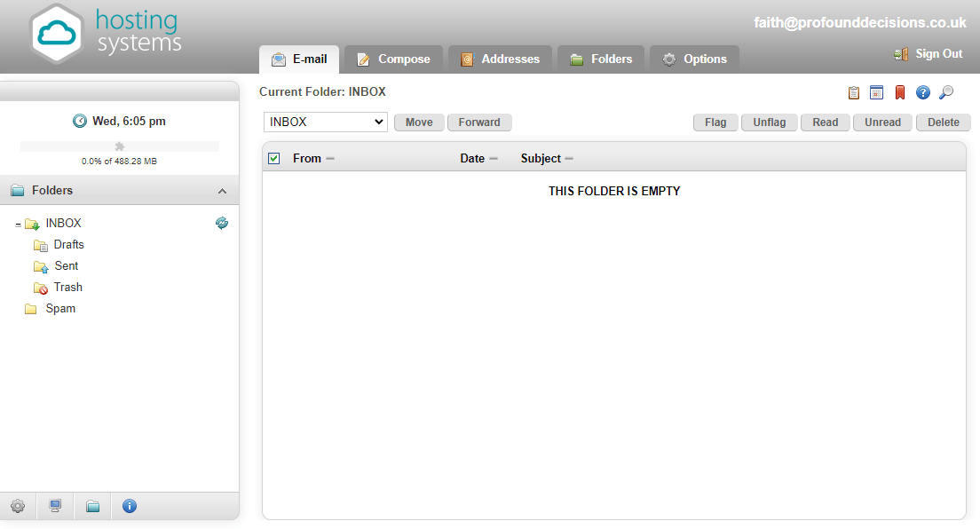This screenshot has height=529, width=980.
Task: Collapse the Folders panel chevron
Action: tap(222, 191)
